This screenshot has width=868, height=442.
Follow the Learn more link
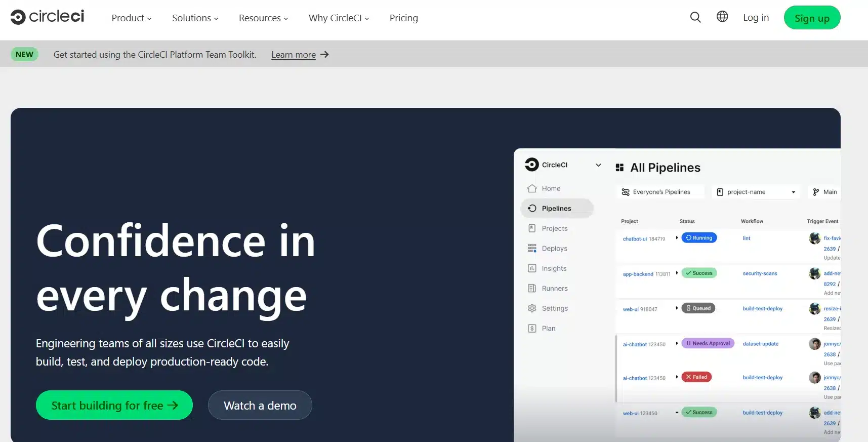[x=294, y=55]
